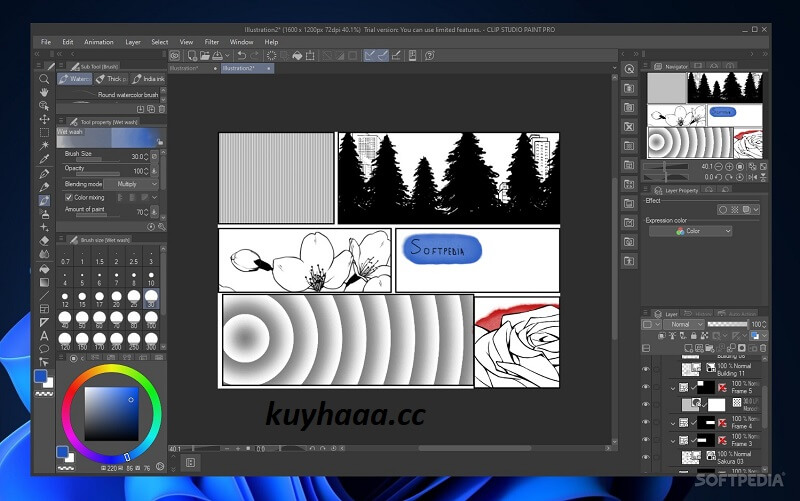The image size is (800, 501).
Task: Choose brush size preset 1.5
Action: point(99,257)
